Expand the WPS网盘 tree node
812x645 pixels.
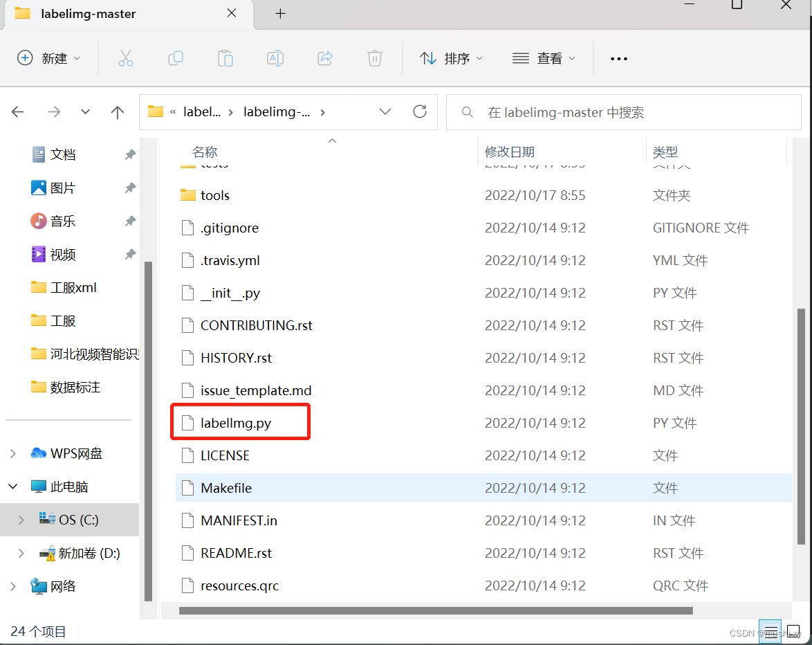13,454
